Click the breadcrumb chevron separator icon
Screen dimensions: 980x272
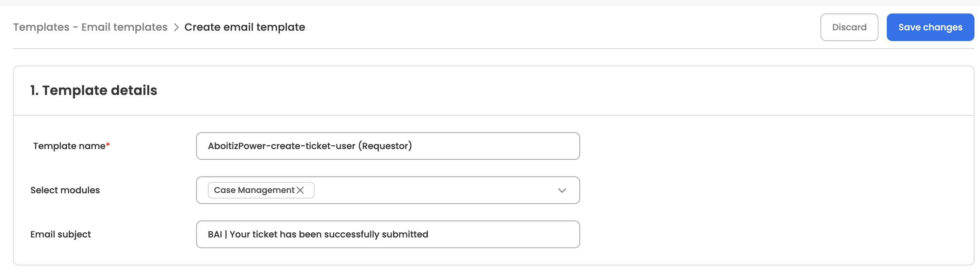[x=176, y=27]
